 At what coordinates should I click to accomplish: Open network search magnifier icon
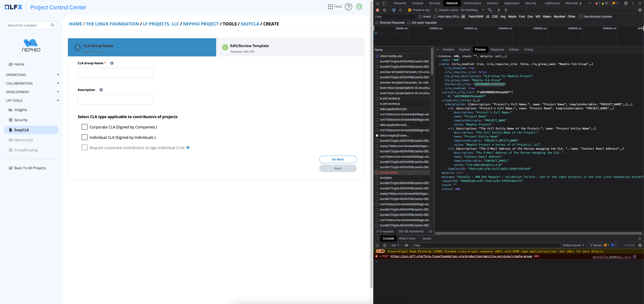[x=401, y=10]
